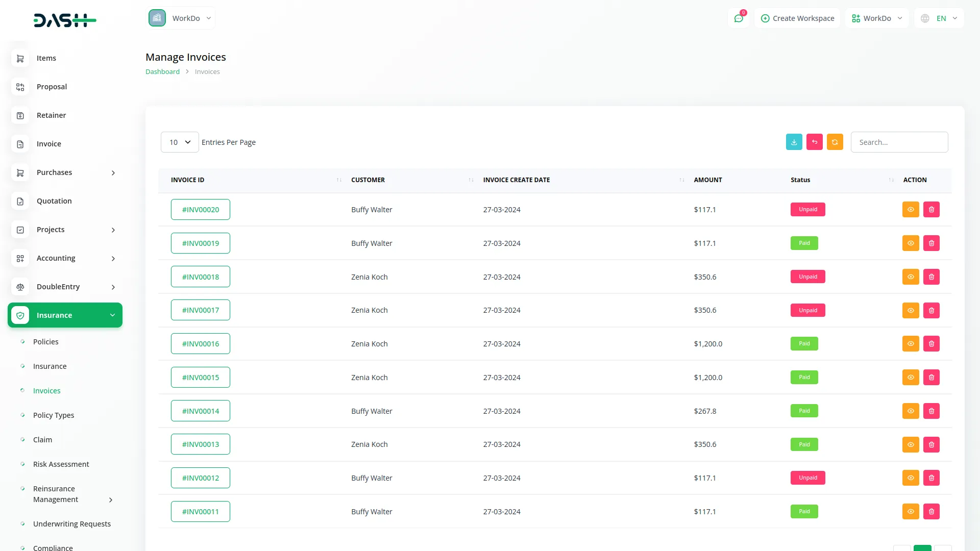Select the Items sidebar icon
Viewport: 980px width, 551px height.
click(20, 58)
